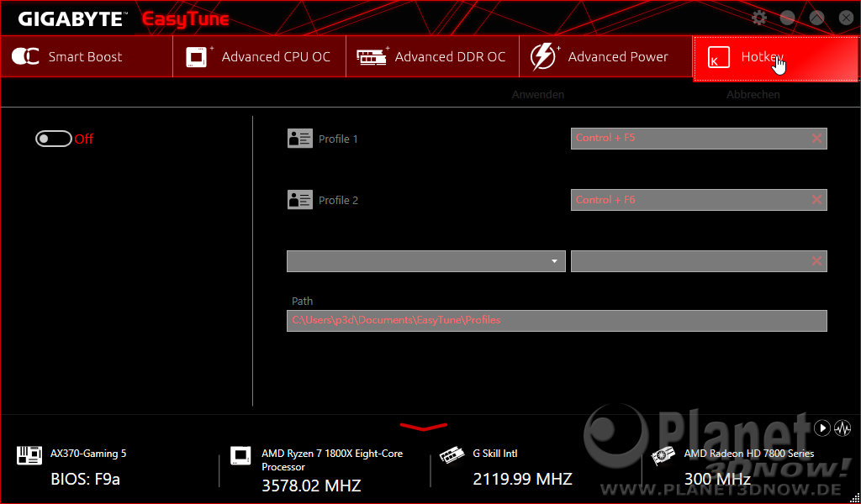Click the Hotkey K key icon

click(x=718, y=57)
